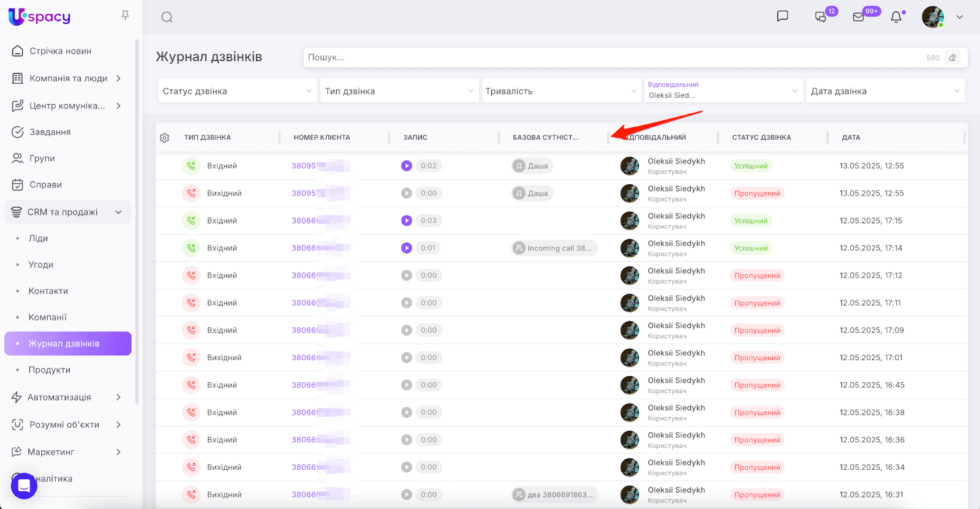Play the 0:03 call recording
Image resolution: width=980 pixels, height=509 pixels.
pos(407,221)
